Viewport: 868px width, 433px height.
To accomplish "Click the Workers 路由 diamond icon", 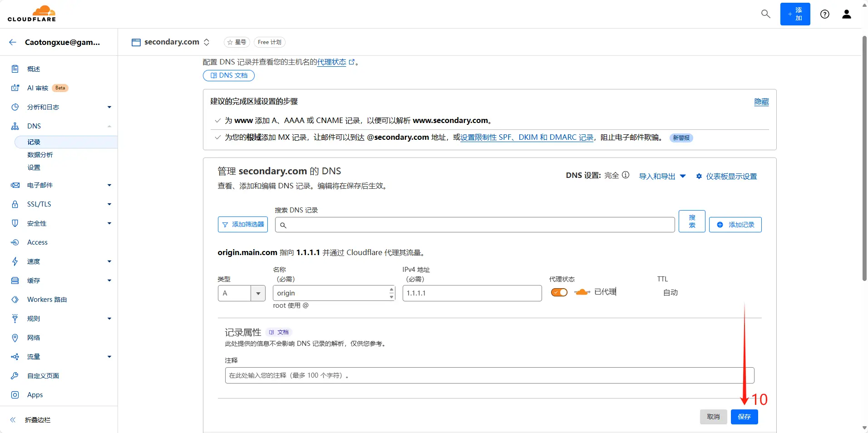I will pyautogui.click(x=15, y=300).
